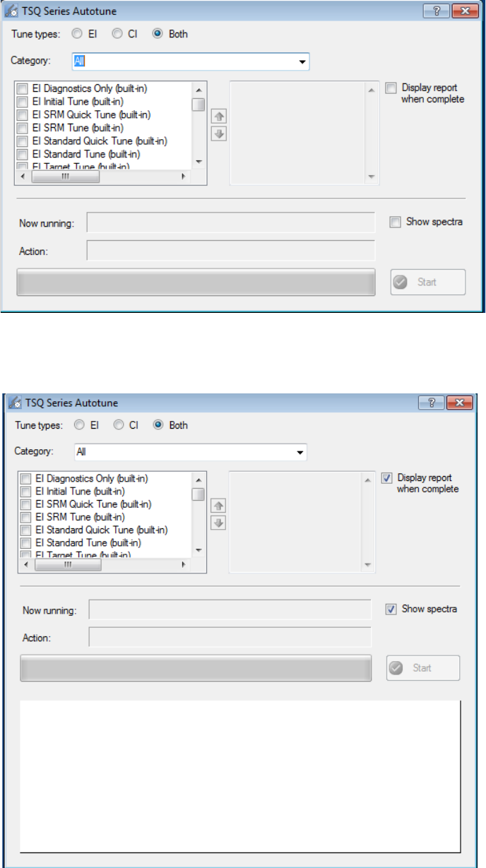Click the scroll-left arrow of the collapsed window's tune list
The height and width of the screenshot is (868, 486).
tap(21, 177)
